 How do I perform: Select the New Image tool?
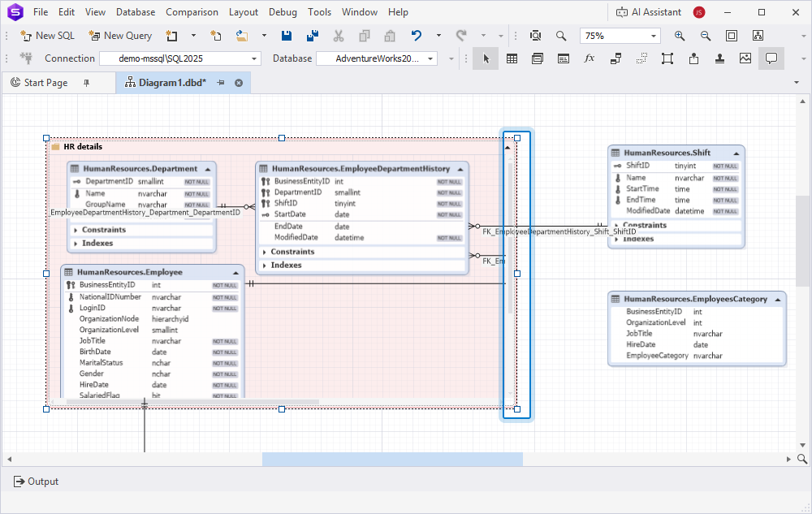tap(745, 58)
